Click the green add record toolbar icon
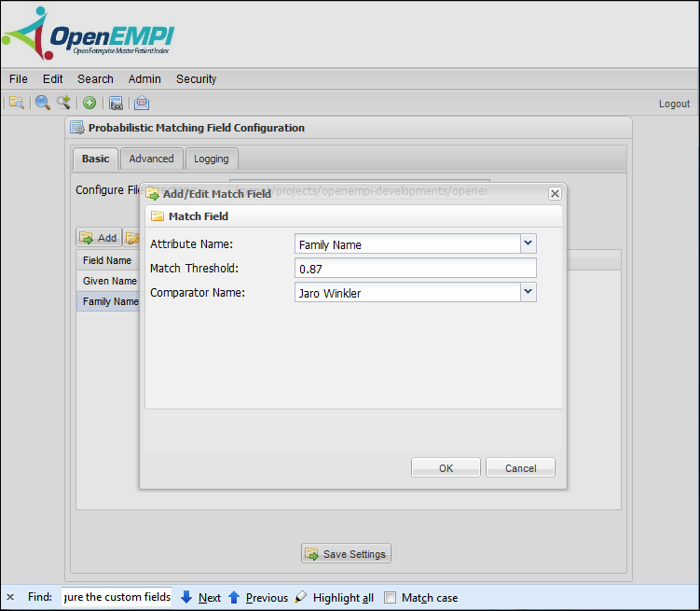 click(89, 103)
